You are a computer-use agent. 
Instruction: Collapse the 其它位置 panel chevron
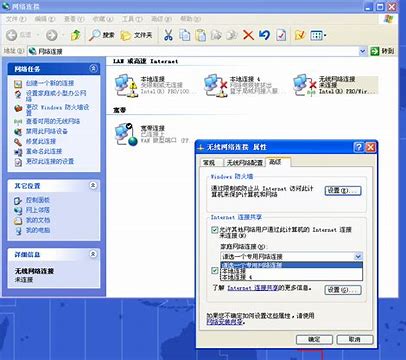93,185
